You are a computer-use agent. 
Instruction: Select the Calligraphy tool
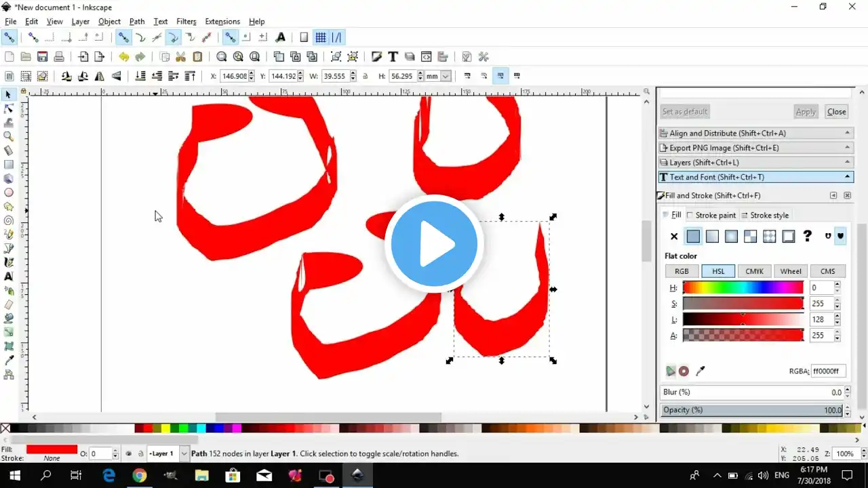point(9,262)
